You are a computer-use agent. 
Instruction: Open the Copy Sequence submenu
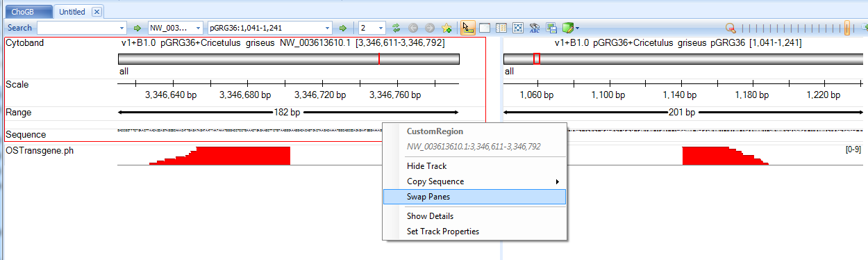coord(475,181)
